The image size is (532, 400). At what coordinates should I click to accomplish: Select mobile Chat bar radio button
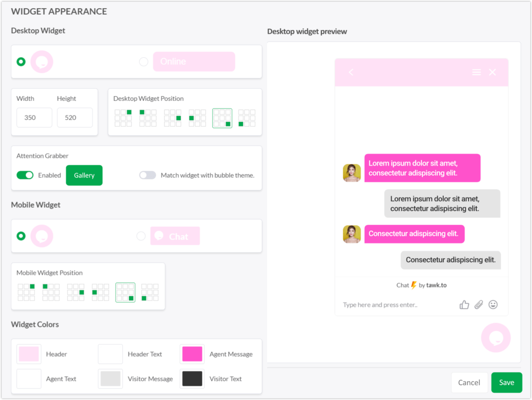tap(141, 236)
